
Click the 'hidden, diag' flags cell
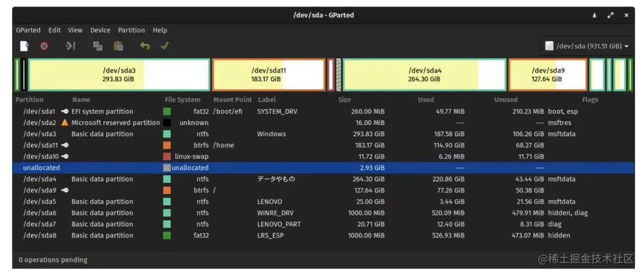click(568, 212)
